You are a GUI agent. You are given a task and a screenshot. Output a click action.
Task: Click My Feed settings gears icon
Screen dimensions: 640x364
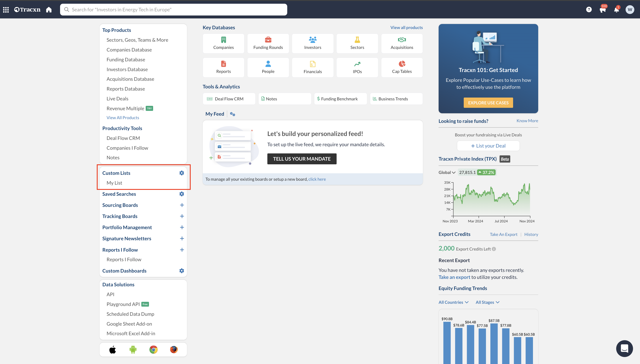pyautogui.click(x=232, y=114)
